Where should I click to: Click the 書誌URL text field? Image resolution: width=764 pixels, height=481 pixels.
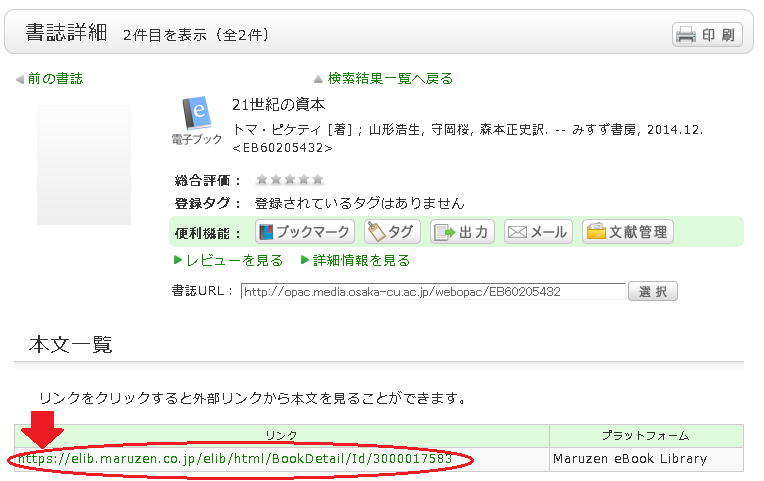click(x=432, y=292)
